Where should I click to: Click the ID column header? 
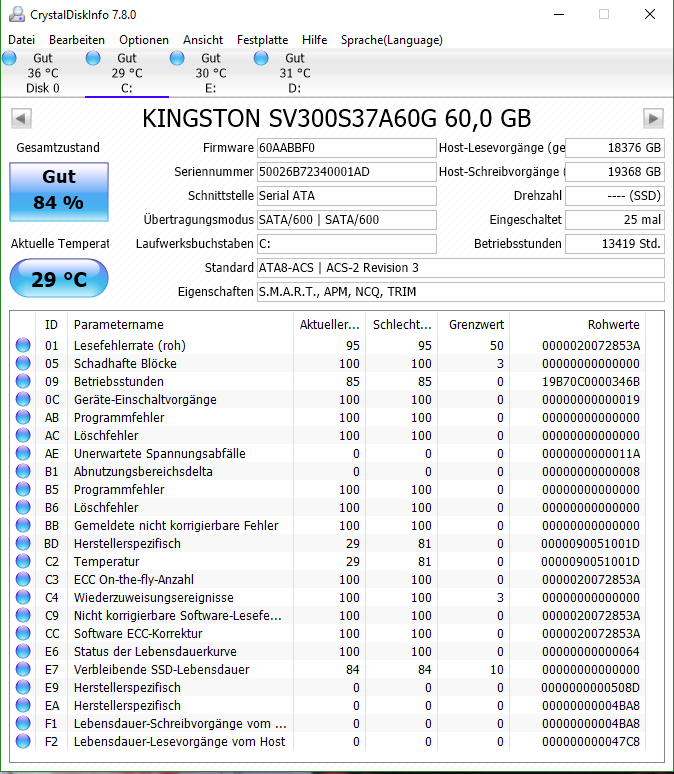point(51,324)
